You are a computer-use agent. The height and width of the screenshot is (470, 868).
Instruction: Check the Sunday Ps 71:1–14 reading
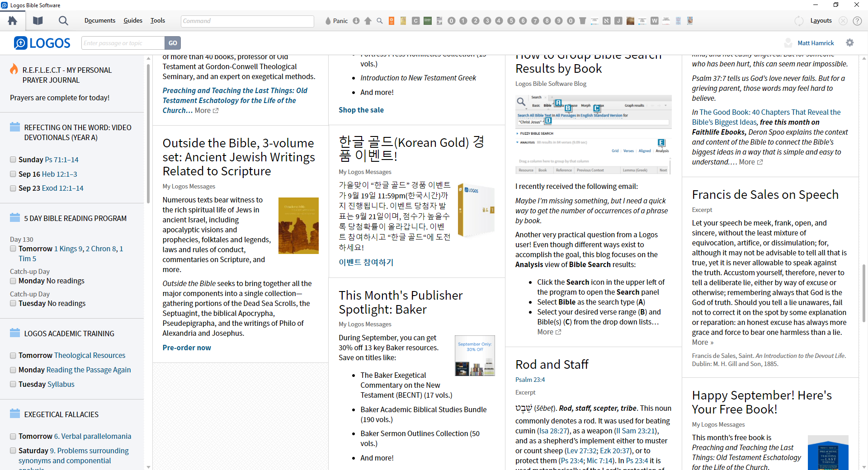click(x=13, y=160)
